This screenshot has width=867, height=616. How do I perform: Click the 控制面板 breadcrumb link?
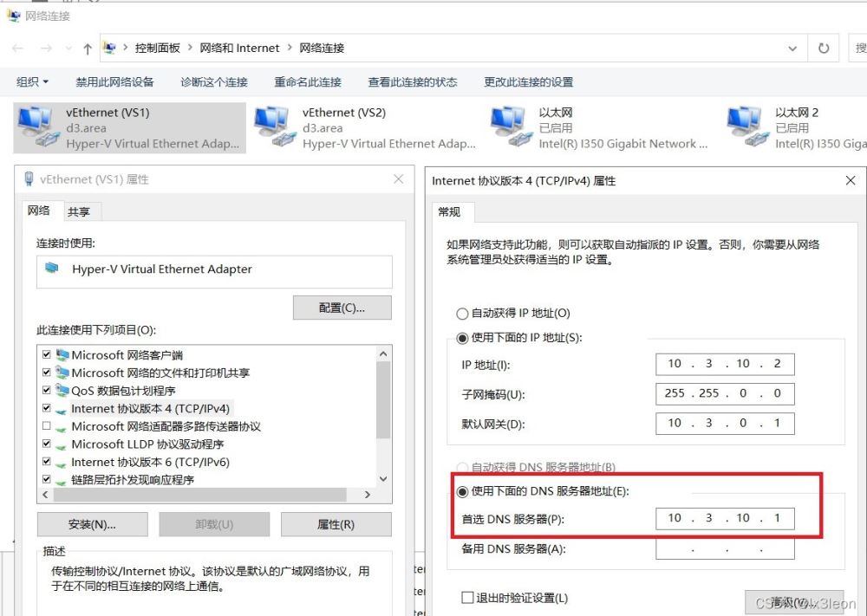(x=158, y=48)
